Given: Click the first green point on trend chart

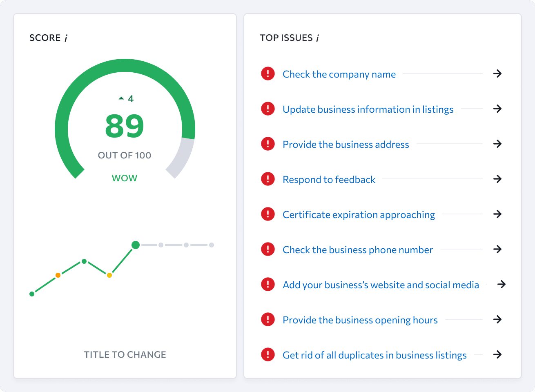Looking at the screenshot, I should 32,294.
